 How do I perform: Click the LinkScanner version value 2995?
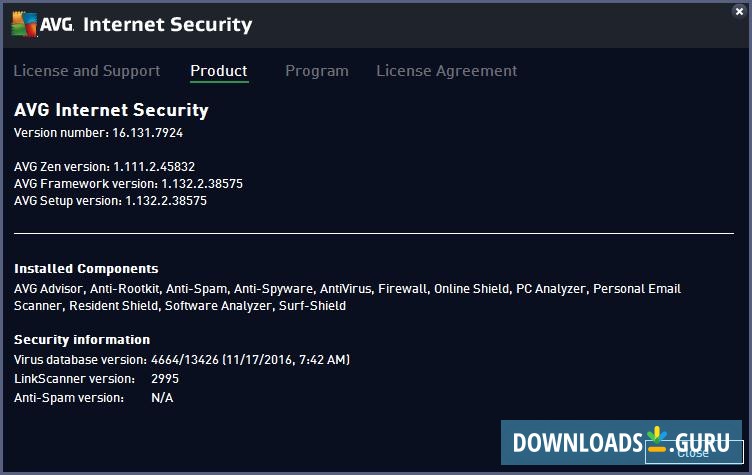(165, 379)
